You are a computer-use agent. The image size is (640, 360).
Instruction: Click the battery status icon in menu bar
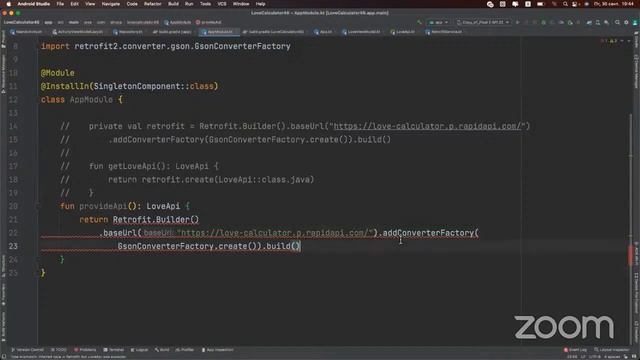coord(541,4)
